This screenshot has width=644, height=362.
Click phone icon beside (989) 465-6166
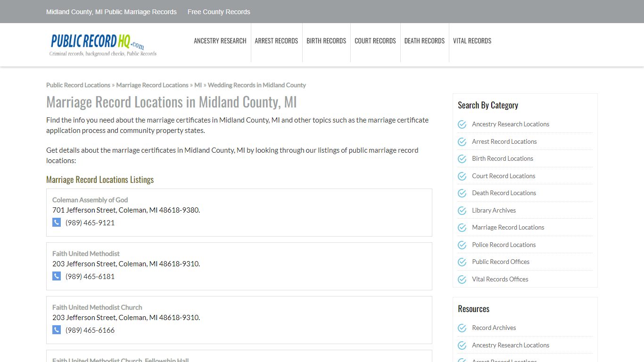pos(57,330)
